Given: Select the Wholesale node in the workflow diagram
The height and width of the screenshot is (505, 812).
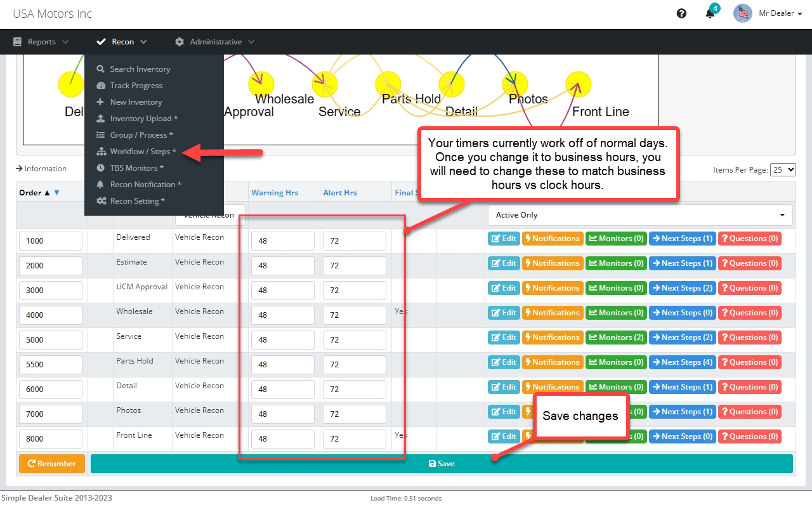Looking at the screenshot, I should coord(261,84).
